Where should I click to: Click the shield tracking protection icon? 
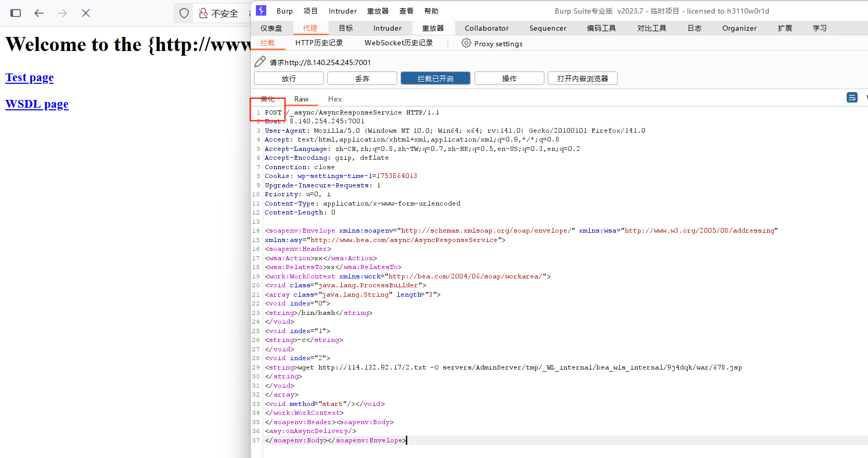[184, 13]
